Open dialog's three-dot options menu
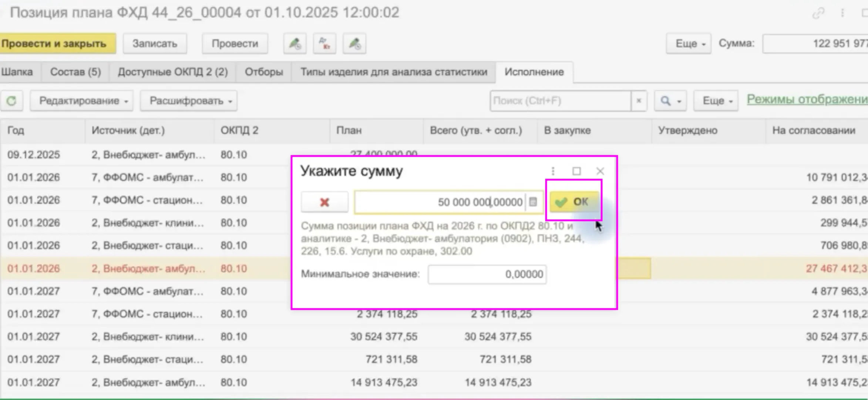 [x=553, y=171]
